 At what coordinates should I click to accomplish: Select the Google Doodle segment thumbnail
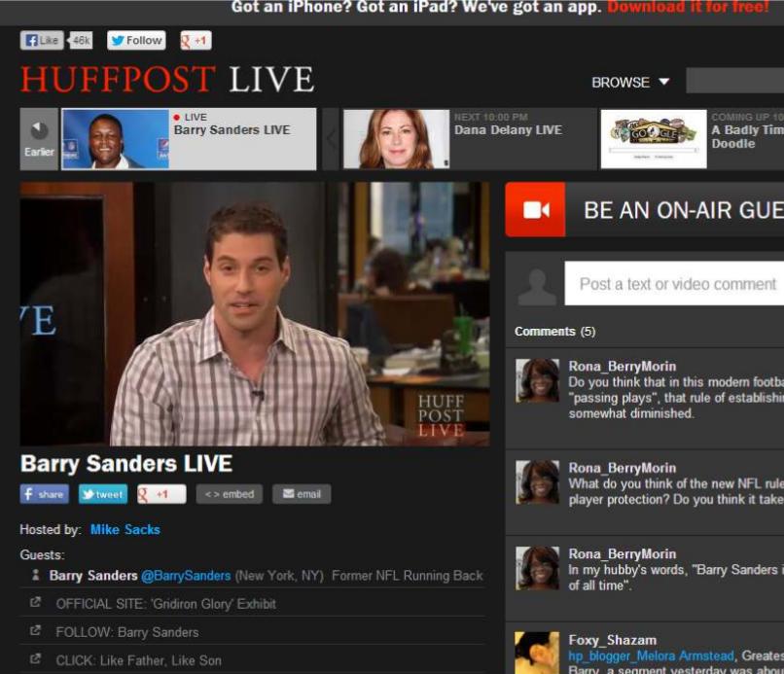coord(654,139)
